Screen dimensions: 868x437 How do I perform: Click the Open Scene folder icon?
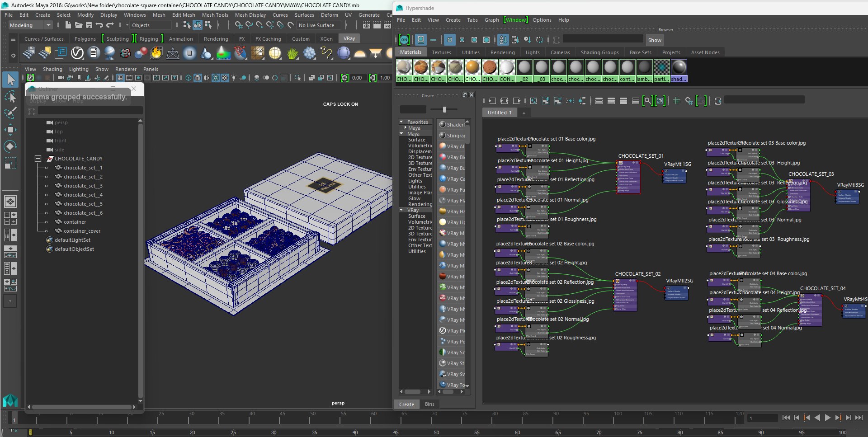79,25
